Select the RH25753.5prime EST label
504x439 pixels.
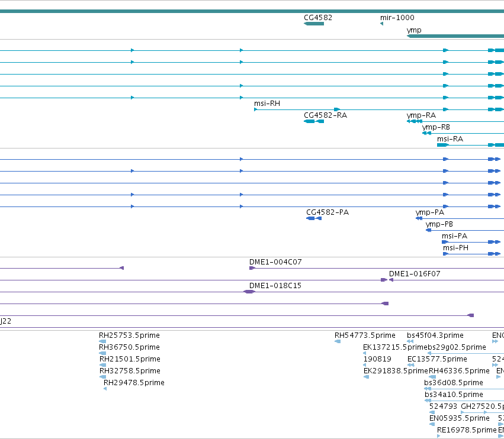pos(129,335)
